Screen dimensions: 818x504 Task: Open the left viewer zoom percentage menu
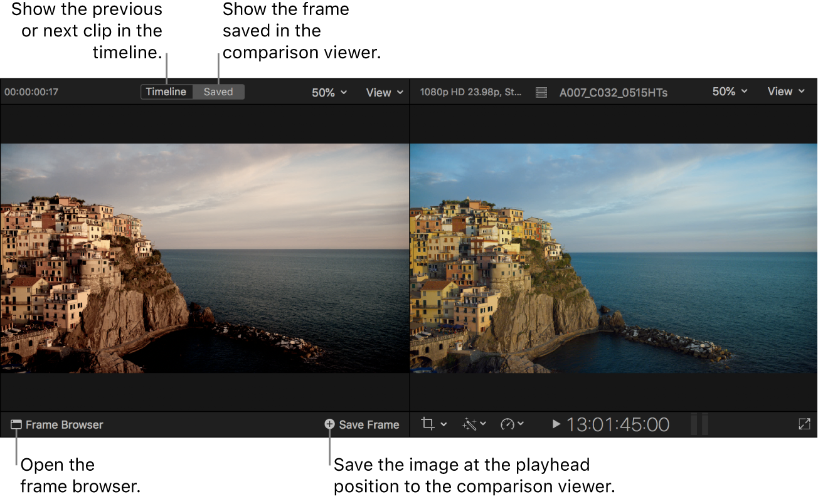[x=328, y=92]
